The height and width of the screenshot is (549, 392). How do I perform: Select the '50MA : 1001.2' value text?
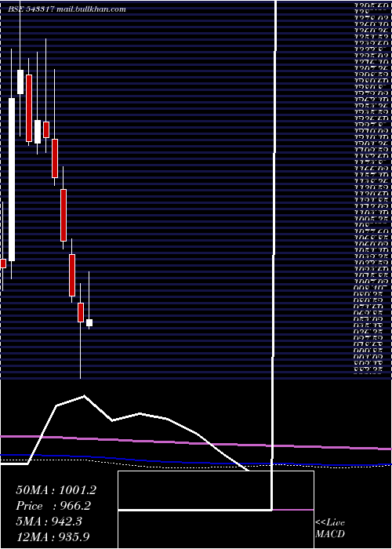point(56,490)
